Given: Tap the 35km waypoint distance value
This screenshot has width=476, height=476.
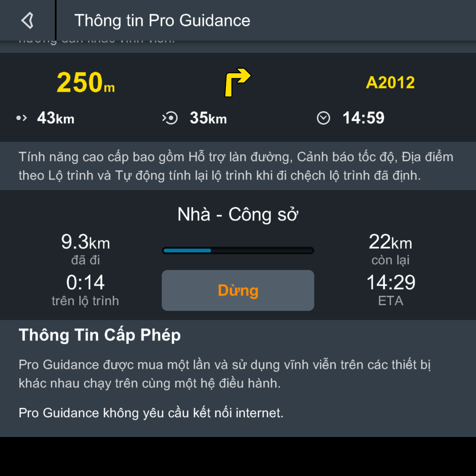Looking at the screenshot, I should point(208,118).
